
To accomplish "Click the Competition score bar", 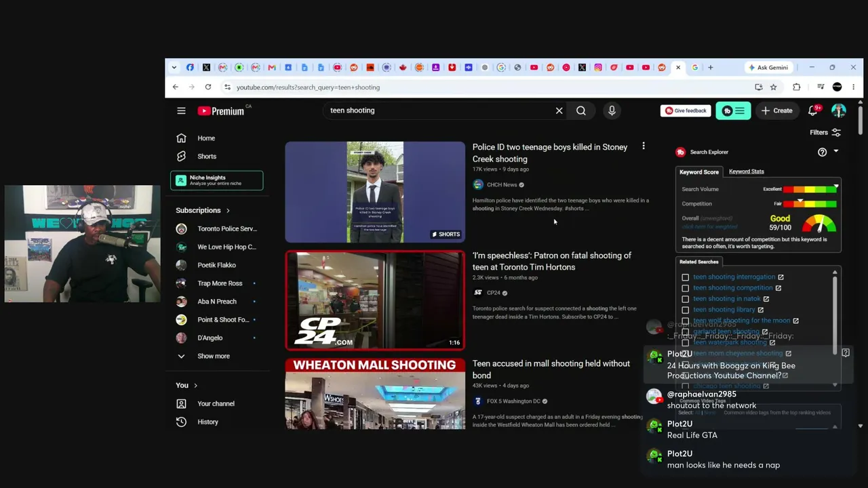I will point(811,203).
